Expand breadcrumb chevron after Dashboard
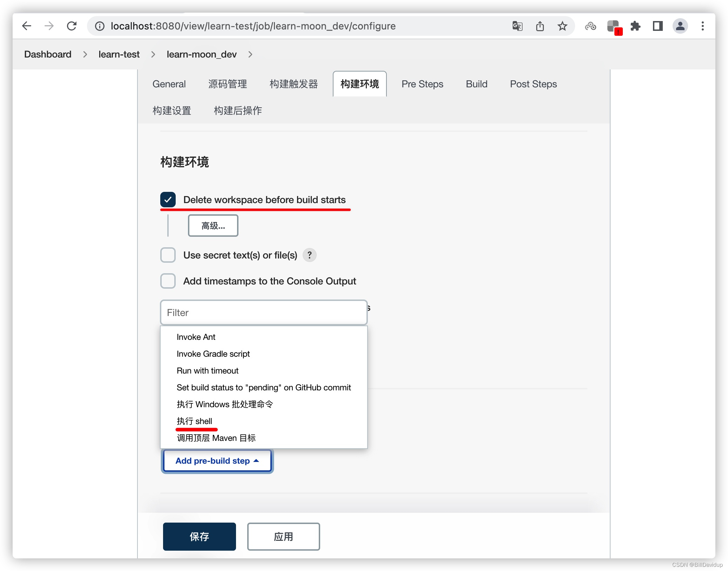Screen dimensions: 728x571 coord(85,54)
